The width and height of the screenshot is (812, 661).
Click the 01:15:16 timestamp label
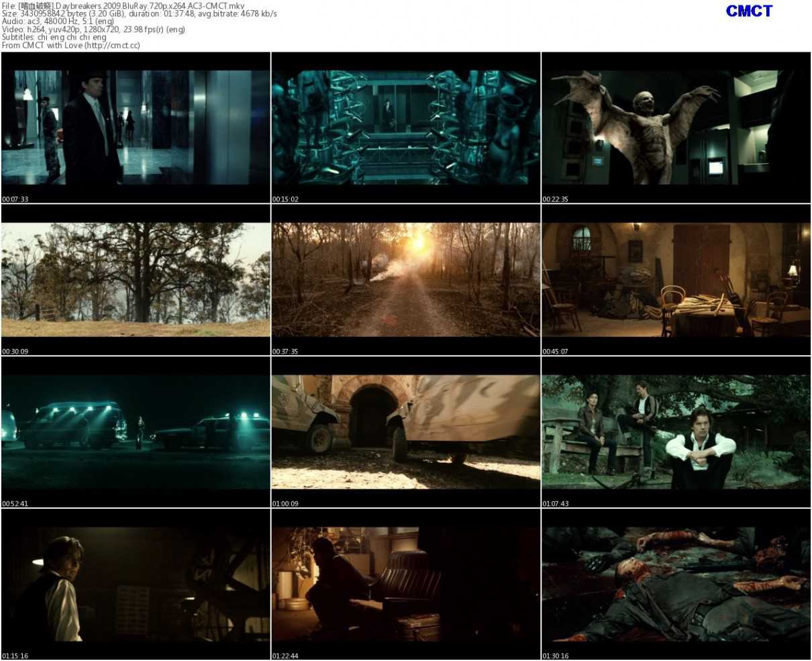point(15,656)
